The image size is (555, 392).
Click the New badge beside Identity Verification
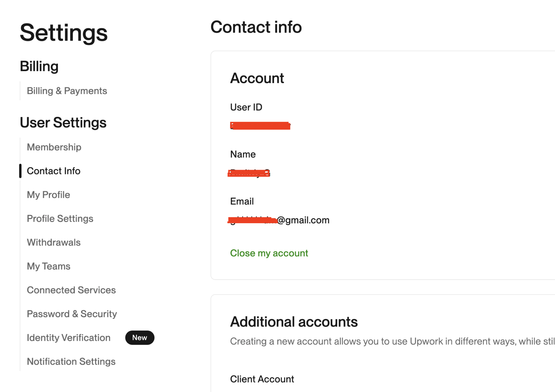140,338
